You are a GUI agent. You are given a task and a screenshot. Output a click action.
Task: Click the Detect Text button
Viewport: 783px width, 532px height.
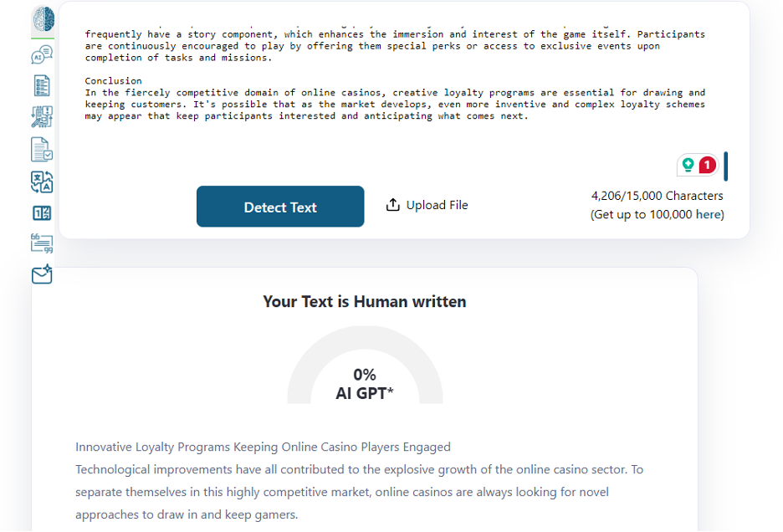tap(280, 207)
